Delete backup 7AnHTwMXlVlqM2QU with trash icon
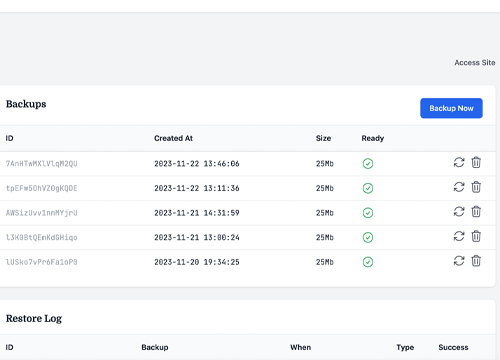 point(476,162)
